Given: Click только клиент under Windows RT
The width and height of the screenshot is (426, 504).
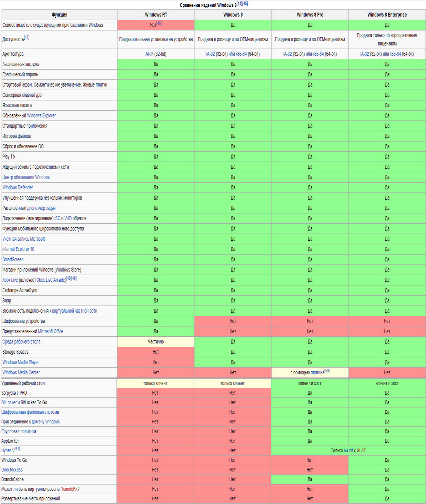Looking at the screenshot, I should [x=155, y=383].
